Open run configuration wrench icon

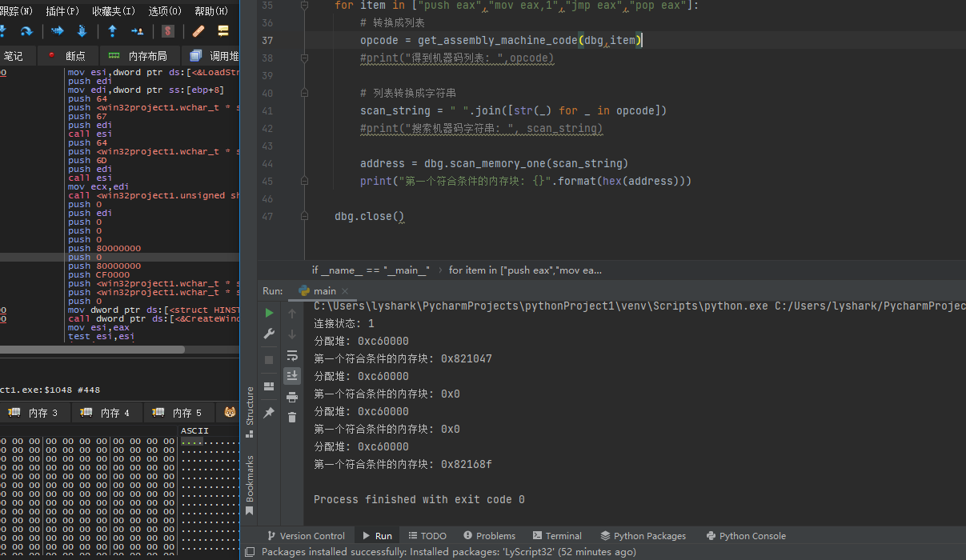[x=270, y=334]
